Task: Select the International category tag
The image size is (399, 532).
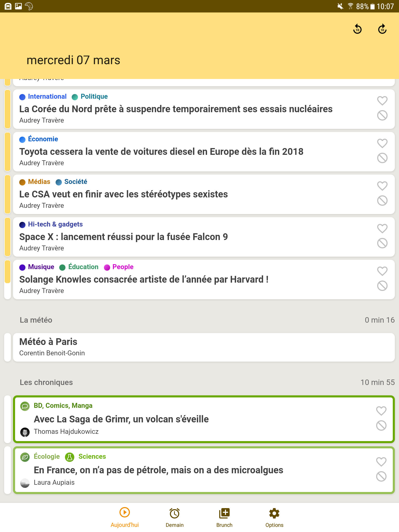Action: point(47,97)
